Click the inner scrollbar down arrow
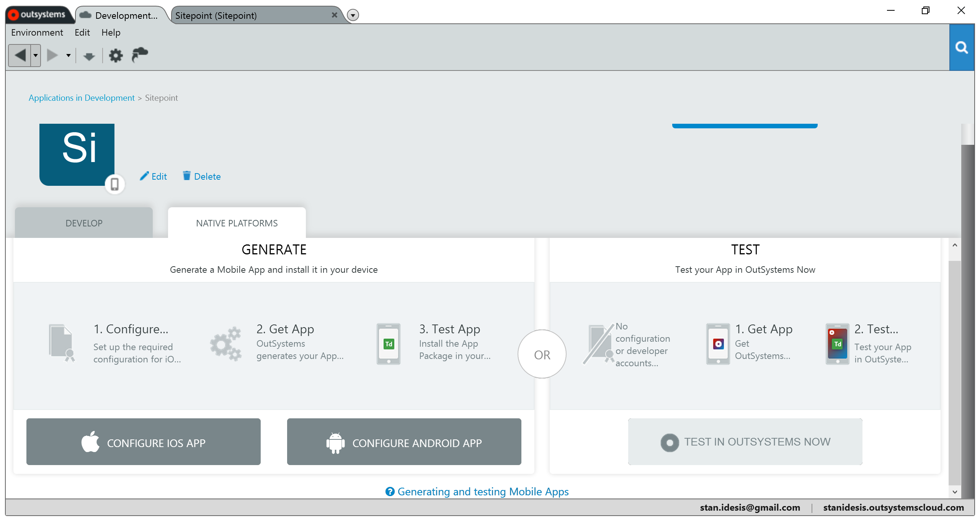Screen dimensions: 980x521 coord(955,492)
